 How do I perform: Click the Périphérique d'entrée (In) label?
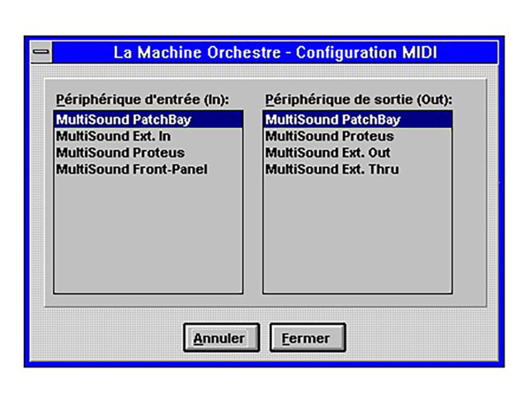tap(143, 100)
